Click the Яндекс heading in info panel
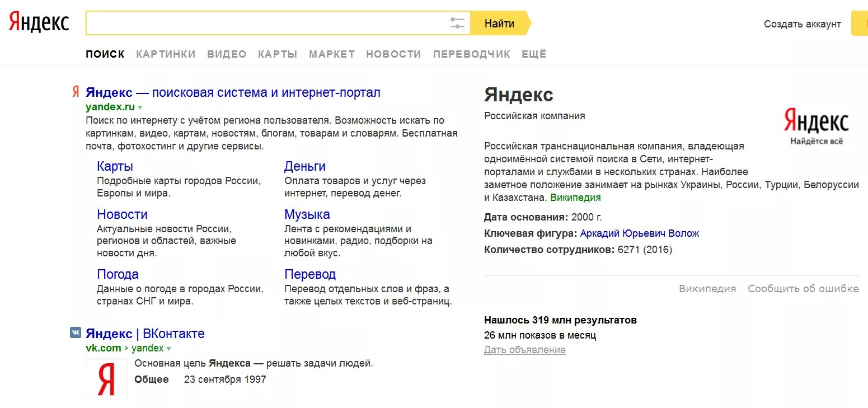Viewport: 868px width, 408px height. pos(519,95)
